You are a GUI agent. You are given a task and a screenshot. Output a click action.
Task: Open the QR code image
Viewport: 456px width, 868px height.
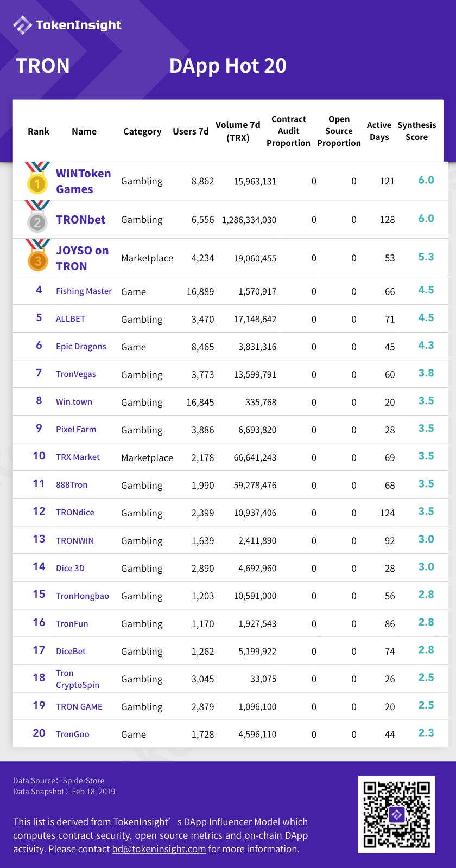pos(396,814)
